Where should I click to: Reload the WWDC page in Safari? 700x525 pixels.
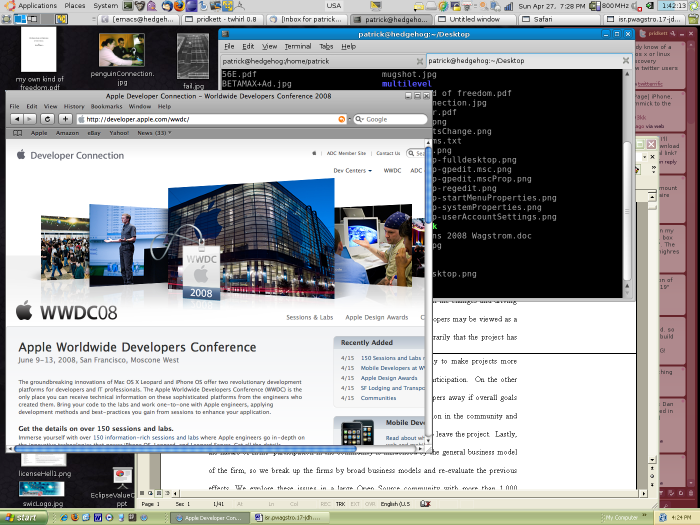pos(48,119)
